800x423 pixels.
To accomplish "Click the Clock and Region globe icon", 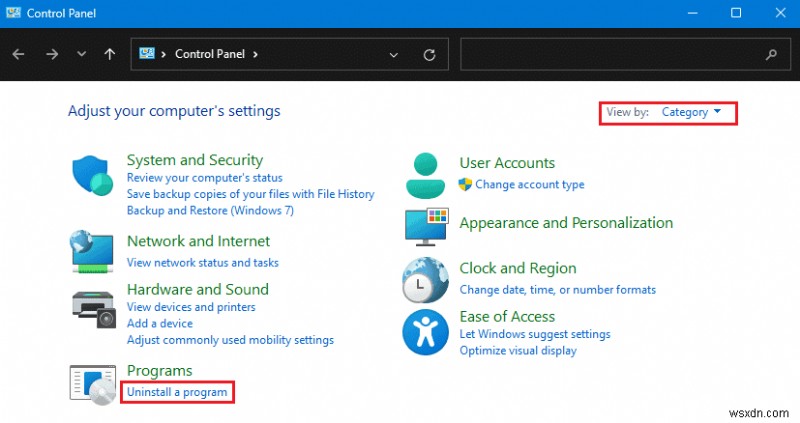I will pyautogui.click(x=425, y=280).
